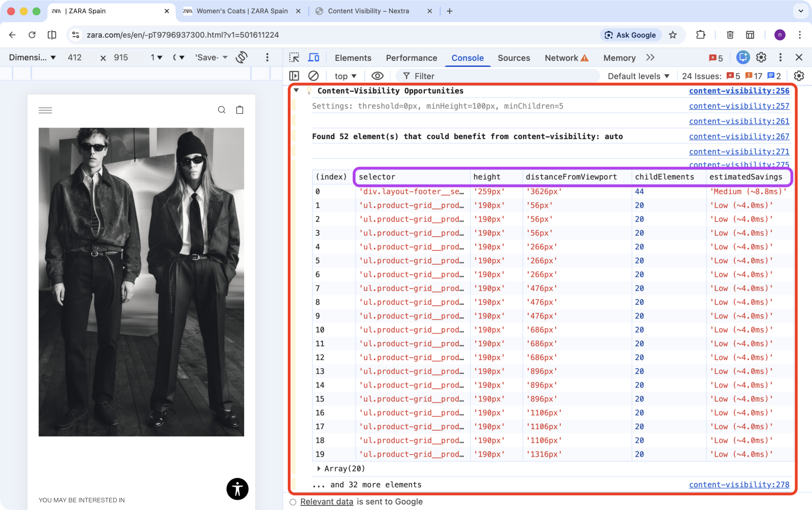This screenshot has width=812, height=510.
Task: Clear the console output
Action: coord(314,76)
